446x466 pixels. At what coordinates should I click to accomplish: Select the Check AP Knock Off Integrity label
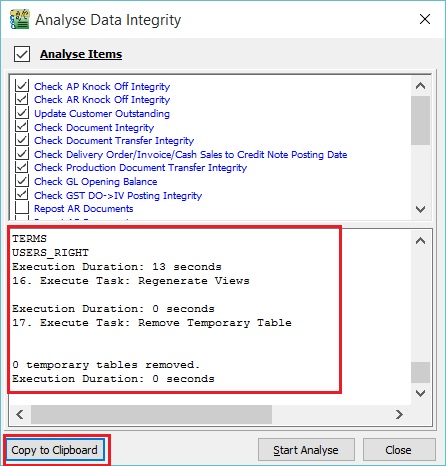coord(102,87)
